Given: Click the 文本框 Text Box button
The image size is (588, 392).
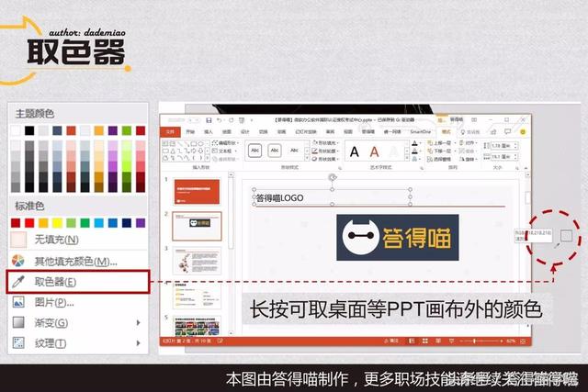Looking at the screenshot, I should tap(222, 151).
